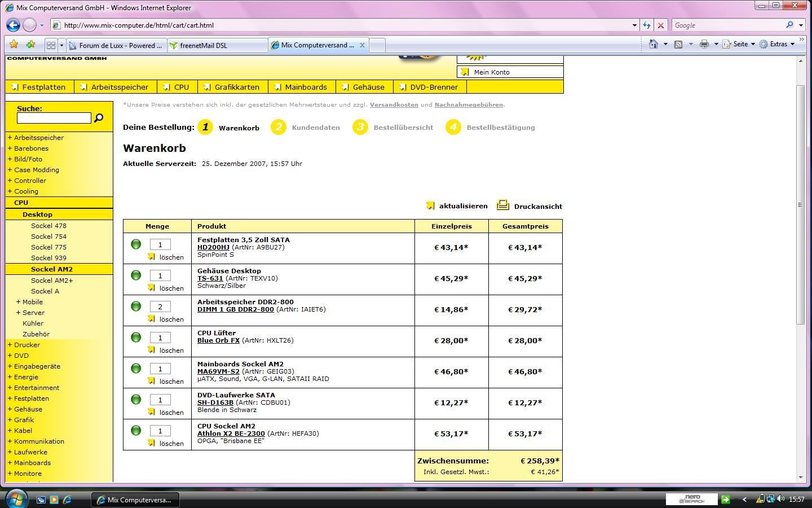The height and width of the screenshot is (508, 812).
Task: Open the MA69VM-S2 product link
Action: [218, 371]
